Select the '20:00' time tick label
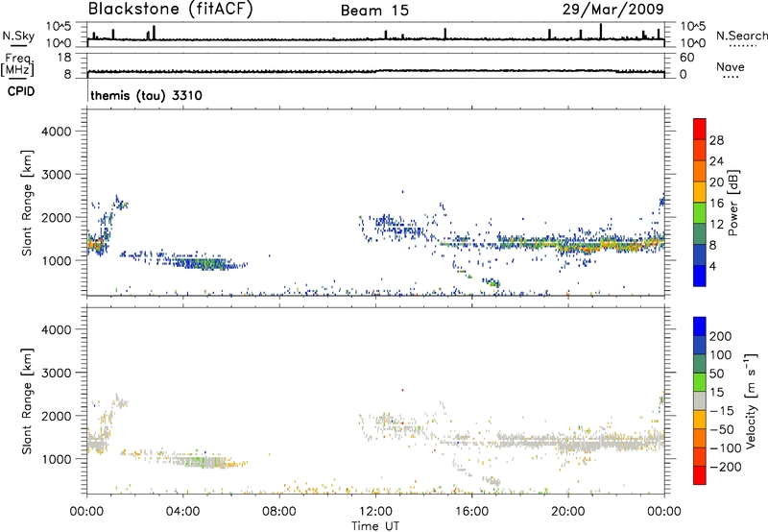Image resolution: width=768 pixels, height=532 pixels. pyautogui.click(x=568, y=512)
